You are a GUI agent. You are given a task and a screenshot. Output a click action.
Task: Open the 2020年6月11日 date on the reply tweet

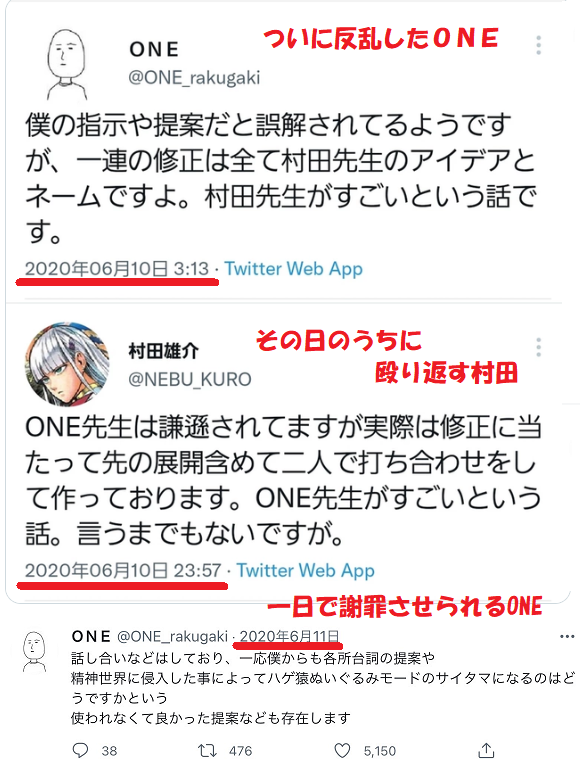289,636
